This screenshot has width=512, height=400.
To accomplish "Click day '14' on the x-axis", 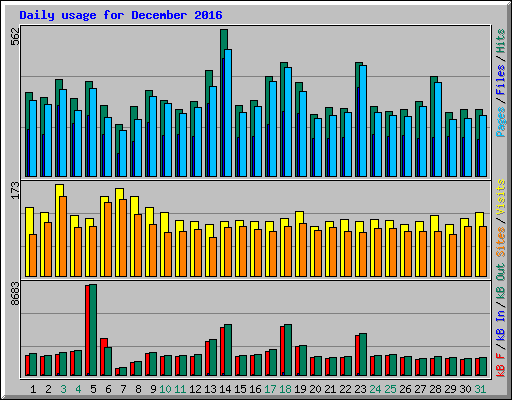I will [x=225, y=389].
